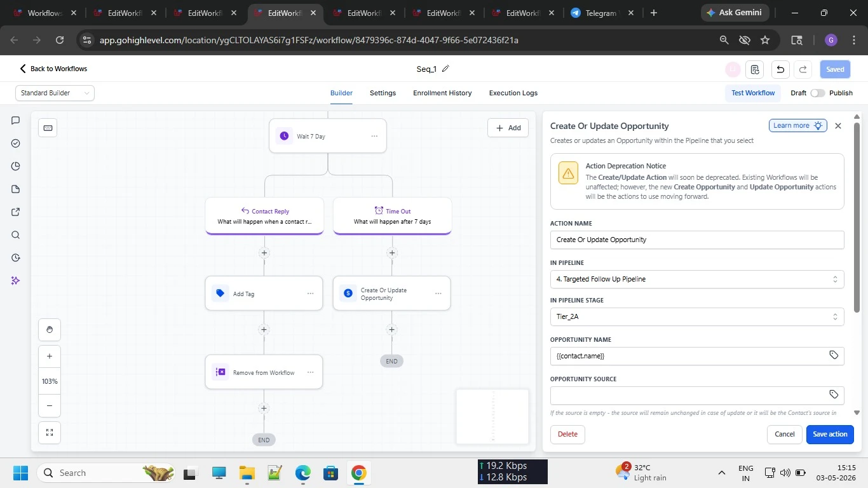Image resolution: width=868 pixels, height=488 pixels.
Task: Insert custom value tag in Opportunity Source field
Action: (x=834, y=395)
